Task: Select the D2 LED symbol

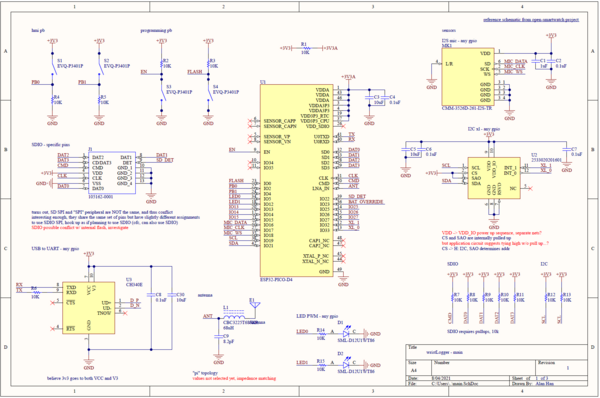Action: coord(347,364)
